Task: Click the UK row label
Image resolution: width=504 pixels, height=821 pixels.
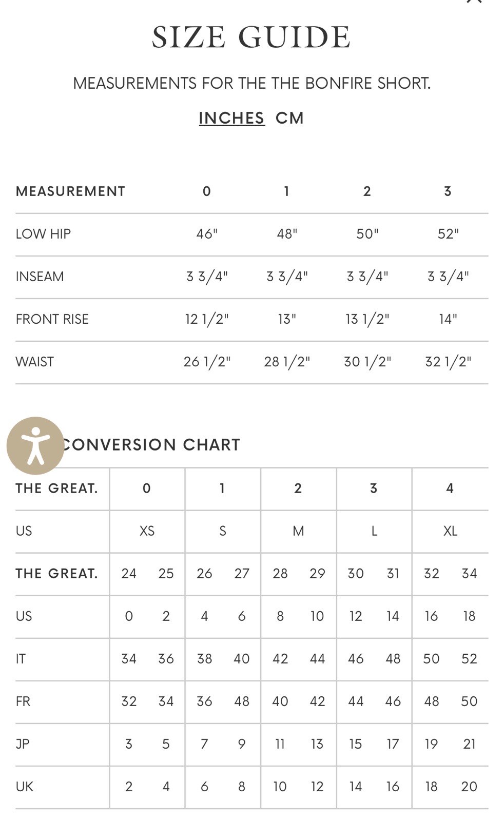Action: (24, 787)
